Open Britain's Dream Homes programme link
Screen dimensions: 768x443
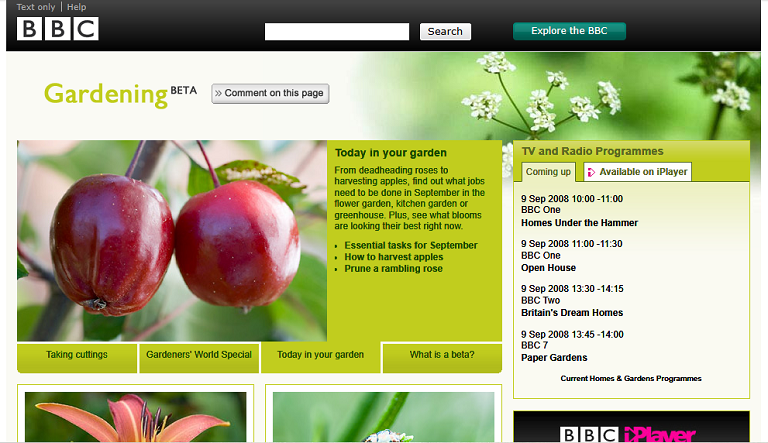[572, 313]
